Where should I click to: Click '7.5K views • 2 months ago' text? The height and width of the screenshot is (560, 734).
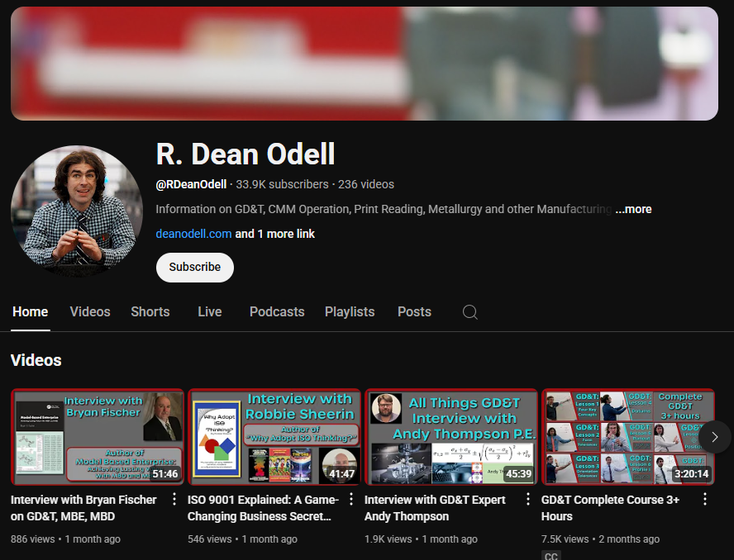tap(601, 539)
